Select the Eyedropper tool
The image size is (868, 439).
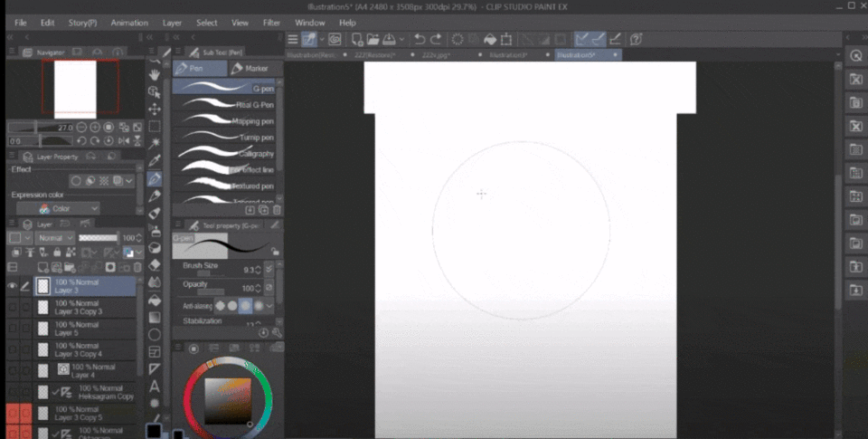[x=155, y=161]
